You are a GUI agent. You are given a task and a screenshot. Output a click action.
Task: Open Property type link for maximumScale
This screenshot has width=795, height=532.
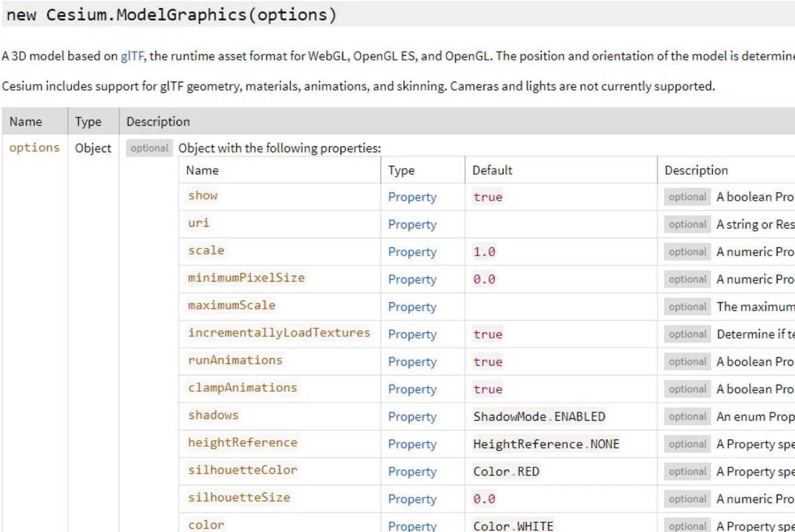point(412,307)
